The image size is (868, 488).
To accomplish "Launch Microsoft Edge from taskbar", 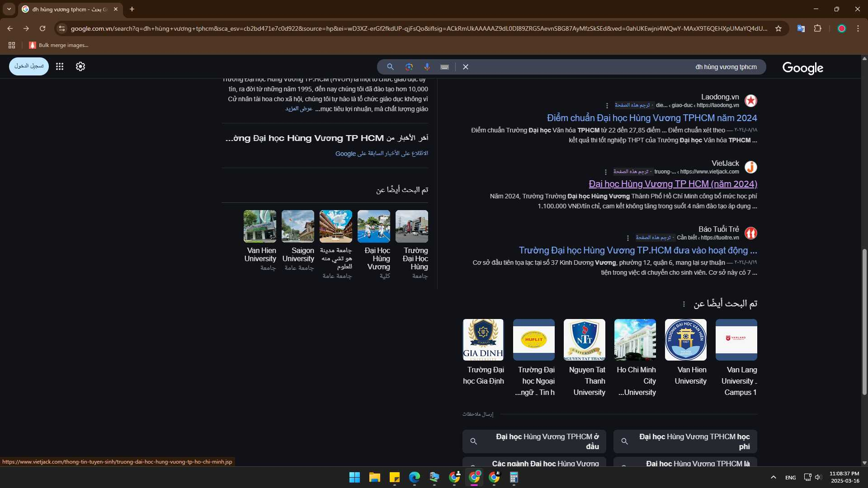I will click(x=415, y=477).
